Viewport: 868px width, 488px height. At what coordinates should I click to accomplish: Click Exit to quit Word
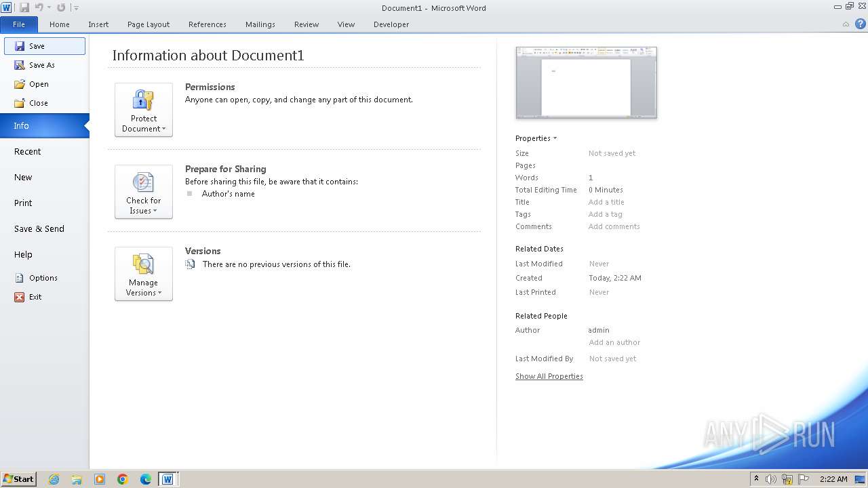(45, 297)
